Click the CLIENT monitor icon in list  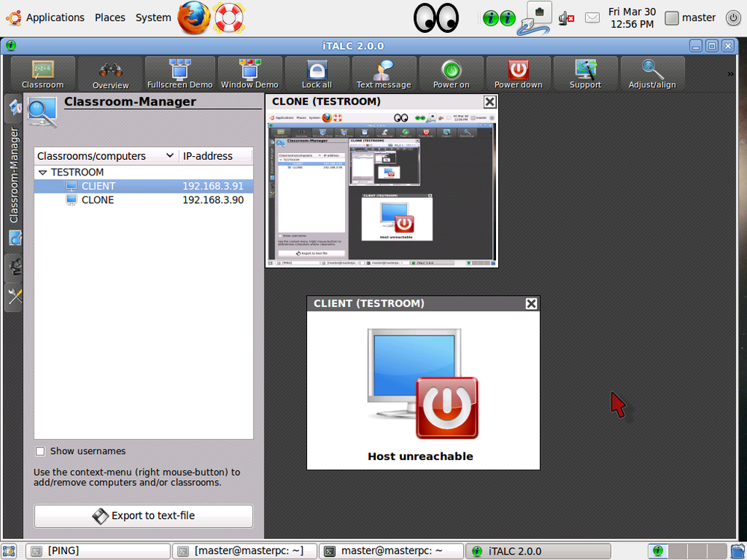click(x=72, y=186)
